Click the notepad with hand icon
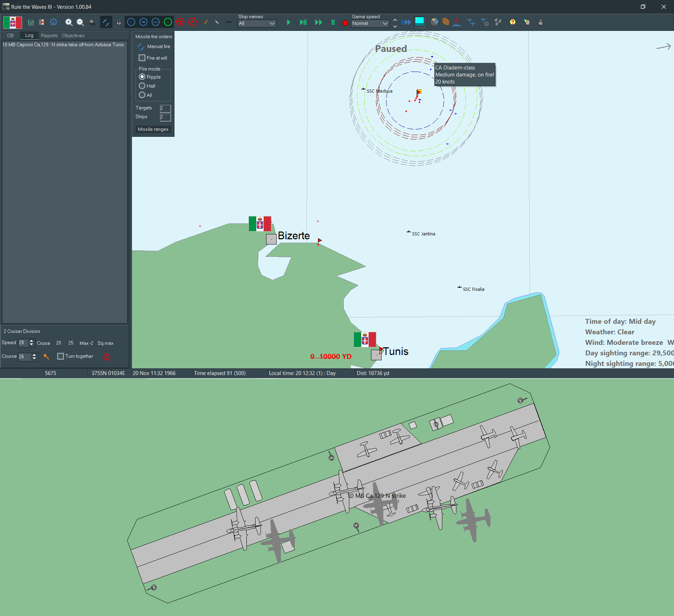This screenshot has height=616, width=674. (x=527, y=22)
